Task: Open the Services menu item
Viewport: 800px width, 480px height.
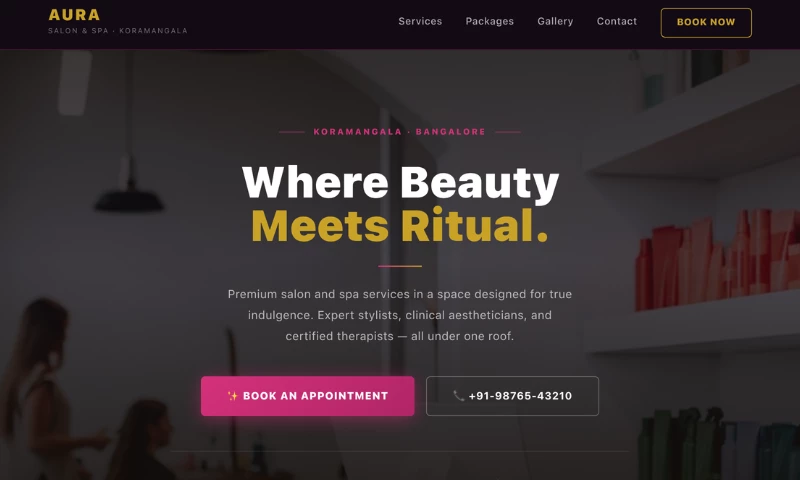Action: [420, 21]
